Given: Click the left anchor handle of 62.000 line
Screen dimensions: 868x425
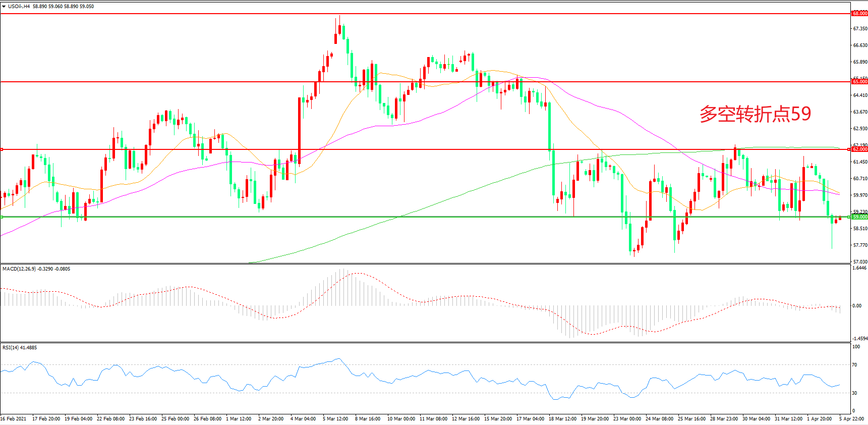Looking at the screenshot, I should click(x=2, y=149).
